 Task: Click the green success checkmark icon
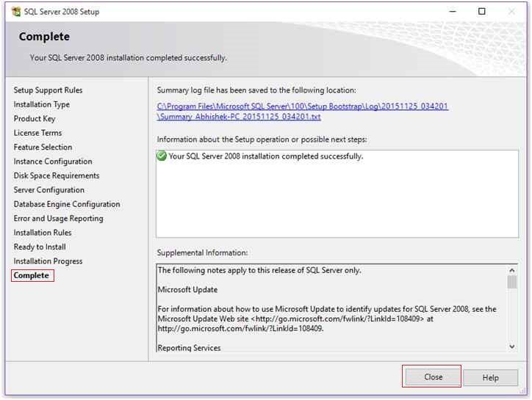pos(162,156)
